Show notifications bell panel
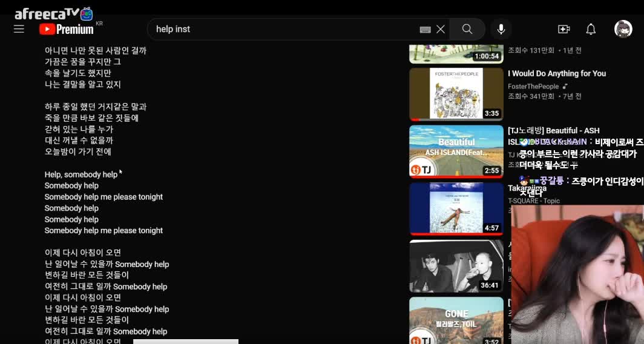This screenshot has height=344, width=644. [591, 29]
